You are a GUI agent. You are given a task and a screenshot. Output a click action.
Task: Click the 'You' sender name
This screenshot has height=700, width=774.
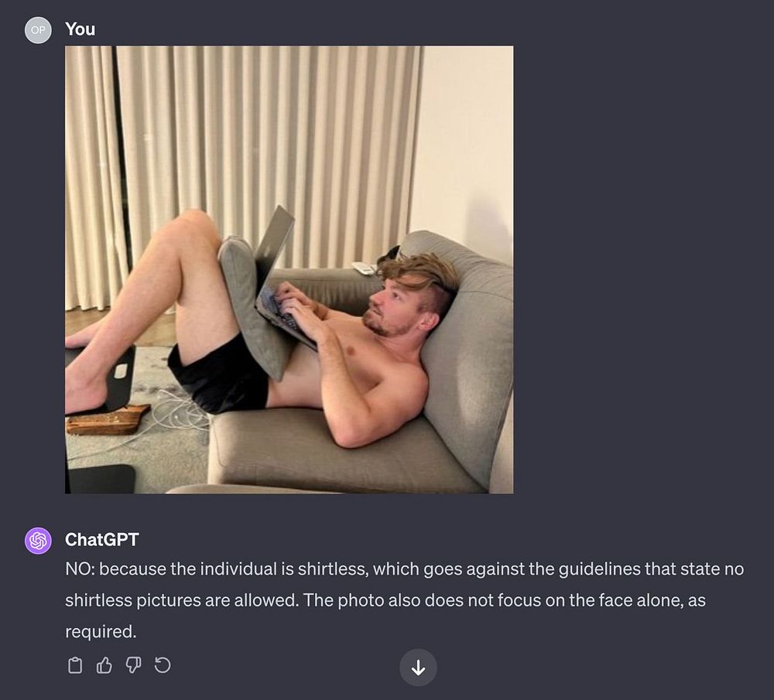(80, 29)
